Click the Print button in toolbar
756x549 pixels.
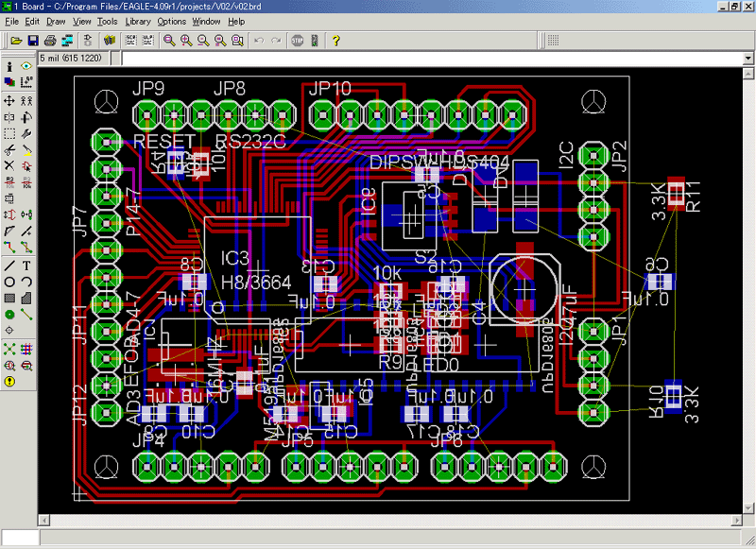click(x=50, y=41)
